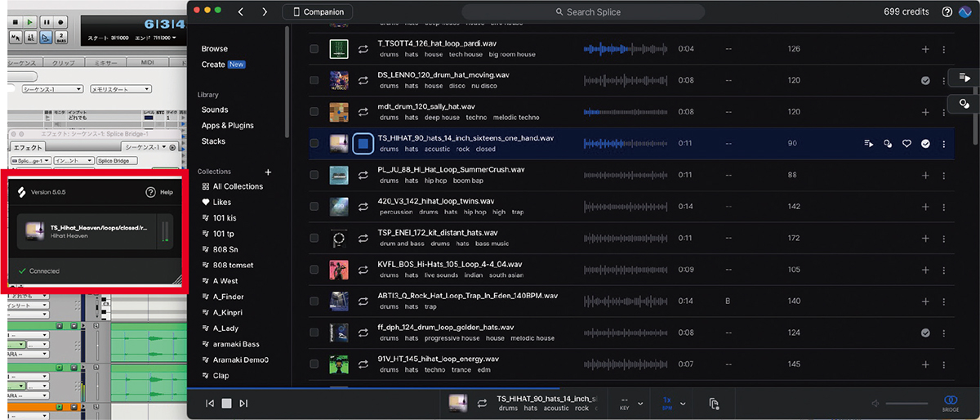
Task: Go back with the left chevron
Action: point(240,11)
